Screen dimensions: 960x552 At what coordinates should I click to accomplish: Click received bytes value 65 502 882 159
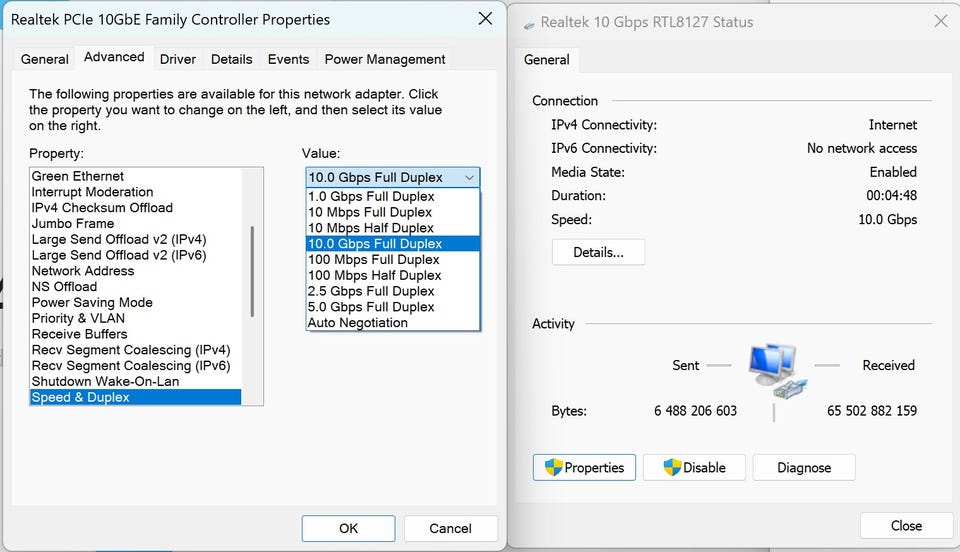pos(872,411)
